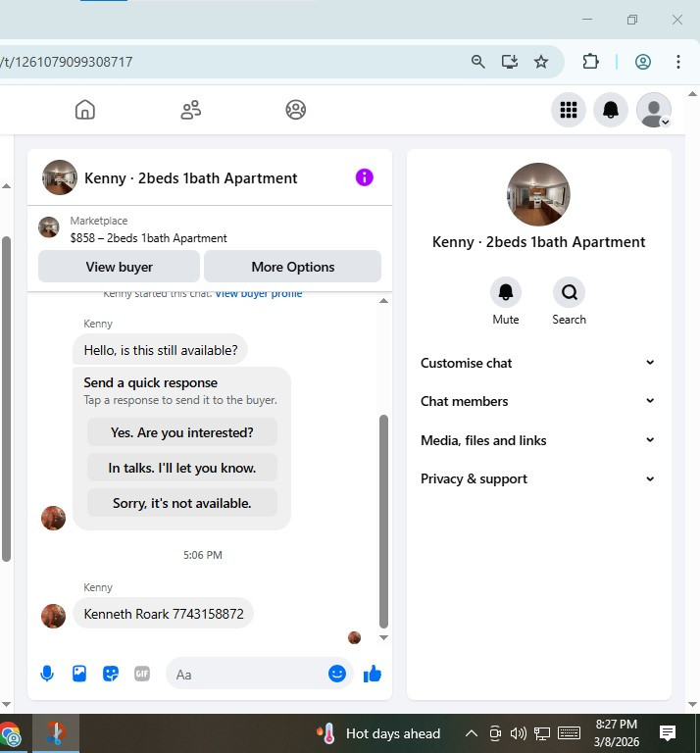Click Kenny's chat header avatar thumbnail
This screenshot has width=700, height=753.
pos(60,177)
